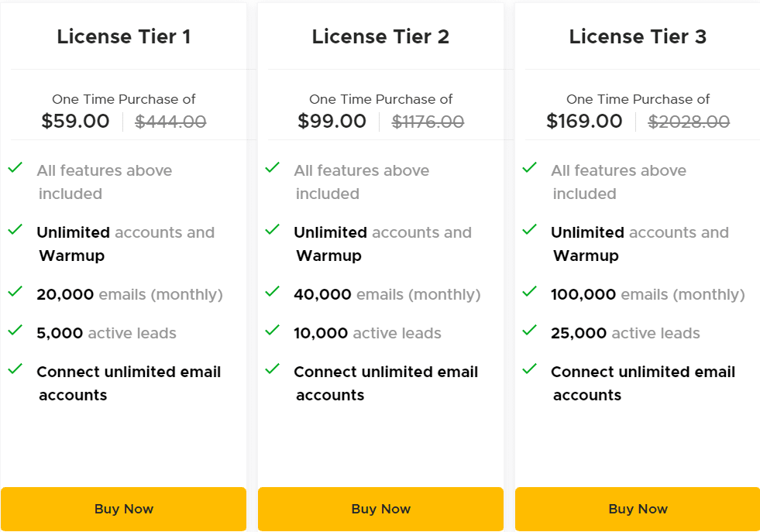760x532 pixels.
Task: Click the checkmark beside Connect unlimited email accounts in Tier 3
Action: (x=529, y=371)
